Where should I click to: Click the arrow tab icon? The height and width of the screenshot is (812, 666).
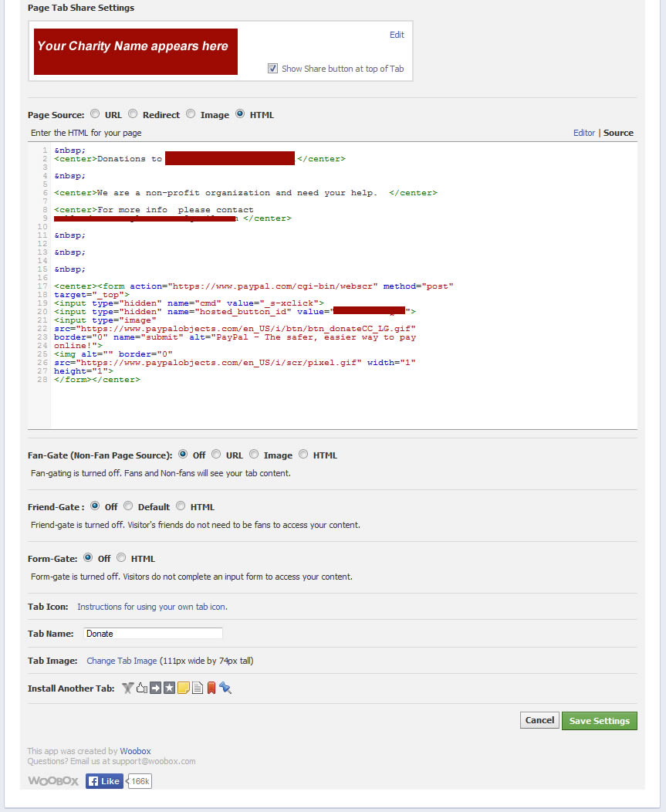pos(155,688)
